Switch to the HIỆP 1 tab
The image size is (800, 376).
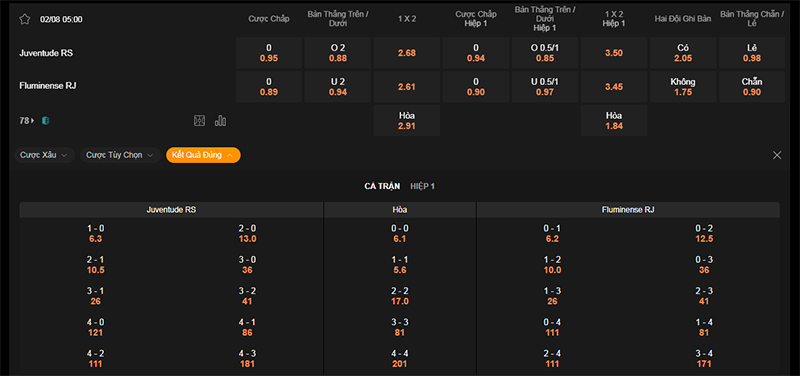point(422,186)
